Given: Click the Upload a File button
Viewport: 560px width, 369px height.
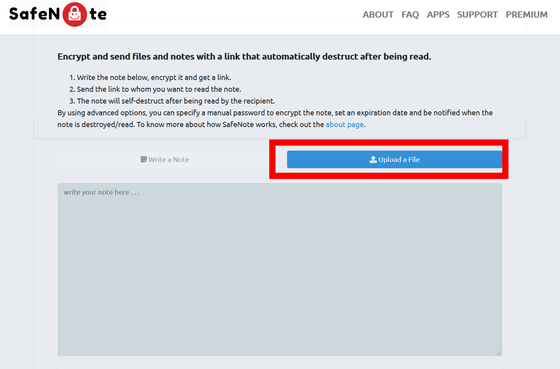Looking at the screenshot, I should pos(394,159).
